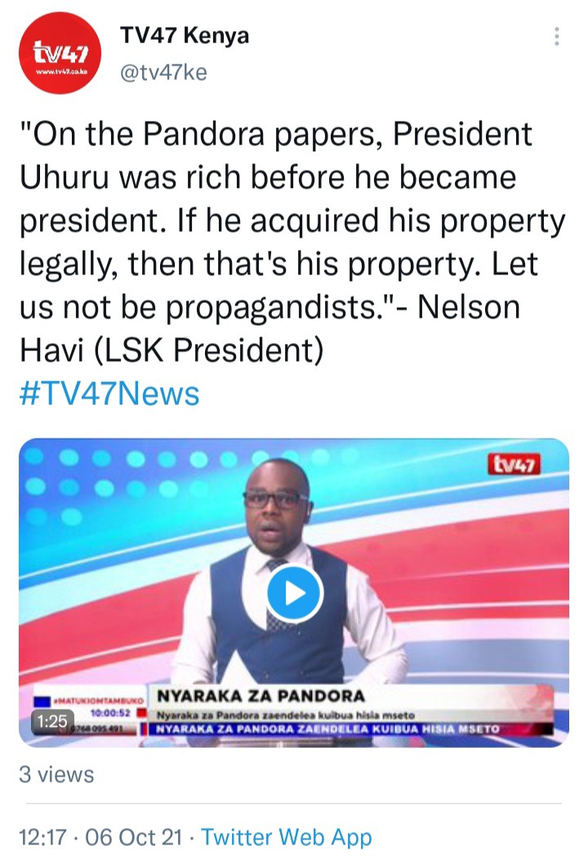The height and width of the screenshot is (868, 588).
Task: Click the 3 views count
Action: (56, 774)
